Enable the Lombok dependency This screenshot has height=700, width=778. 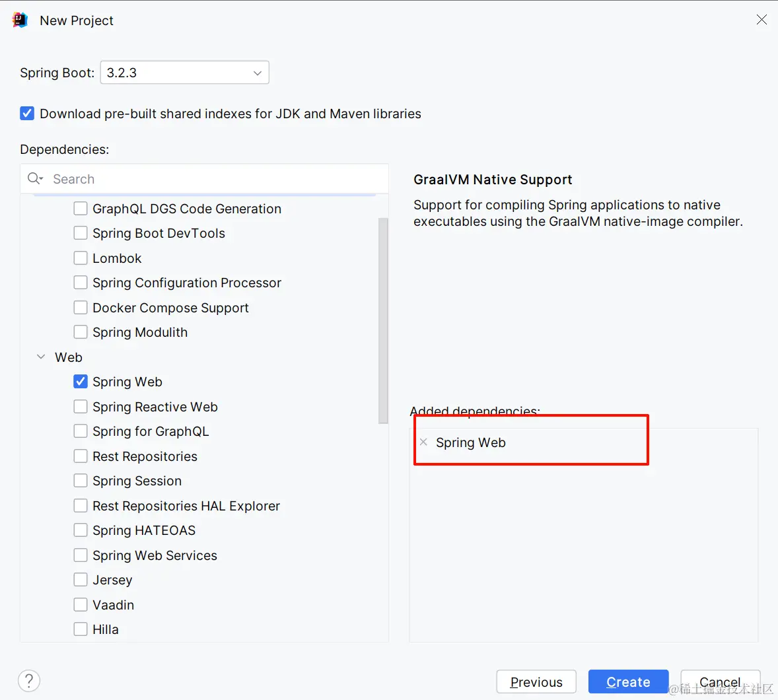[x=81, y=258]
